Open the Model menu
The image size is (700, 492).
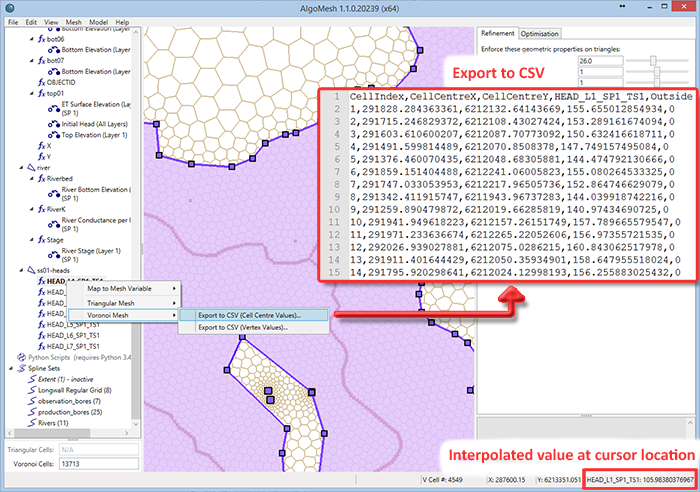(x=98, y=22)
